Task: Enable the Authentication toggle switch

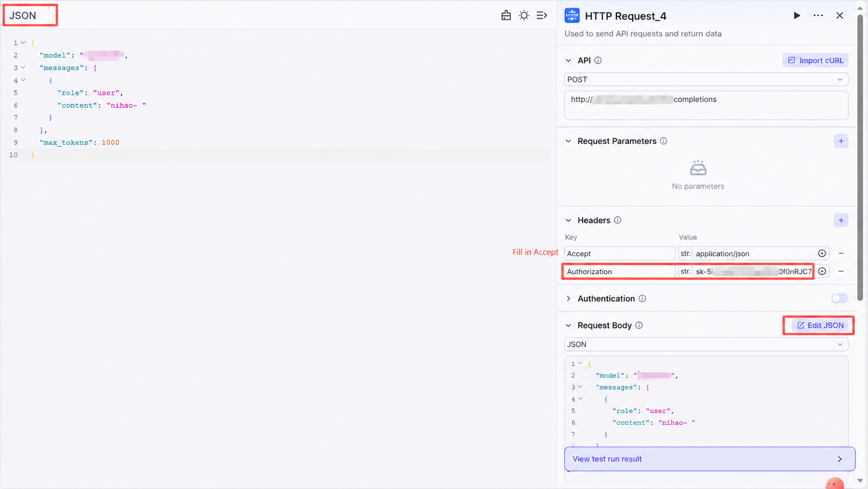Action: (839, 298)
